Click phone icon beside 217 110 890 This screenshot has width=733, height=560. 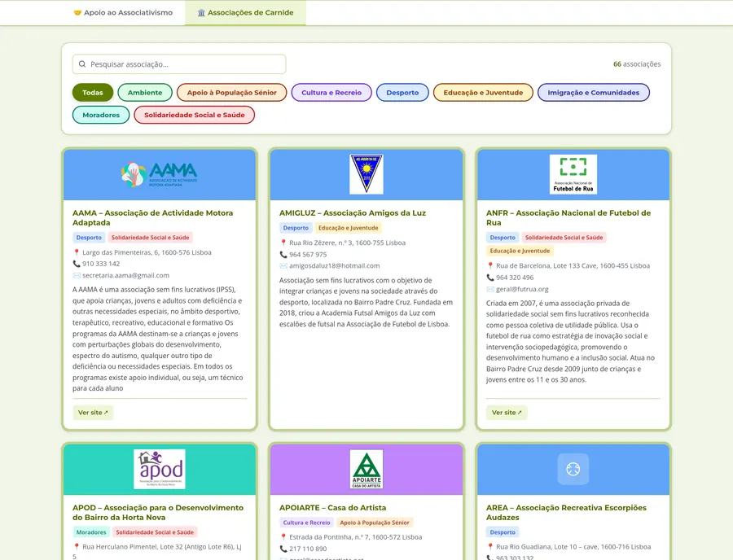pos(283,549)
